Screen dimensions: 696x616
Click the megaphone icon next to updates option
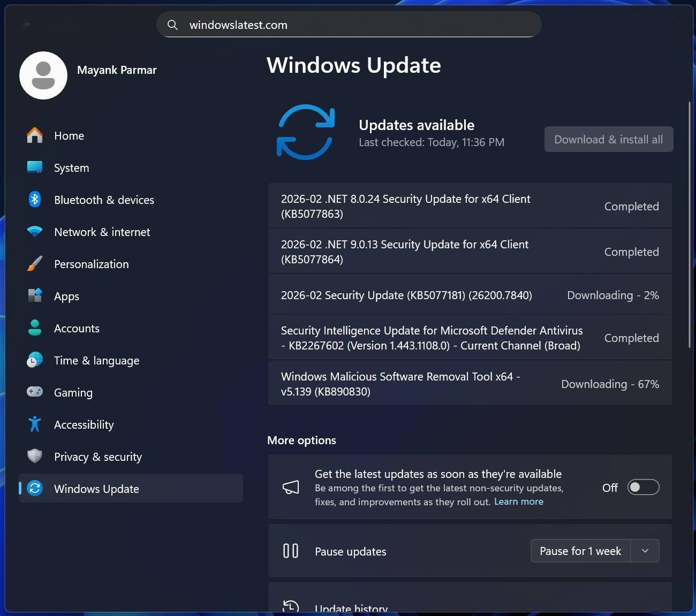[x=291, y=487]
